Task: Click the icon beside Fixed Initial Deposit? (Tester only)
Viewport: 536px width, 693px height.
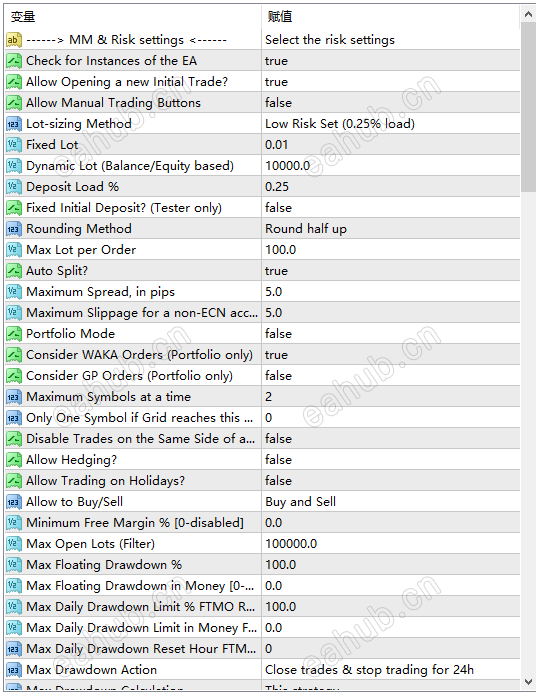Action: (x=14, y=208)
